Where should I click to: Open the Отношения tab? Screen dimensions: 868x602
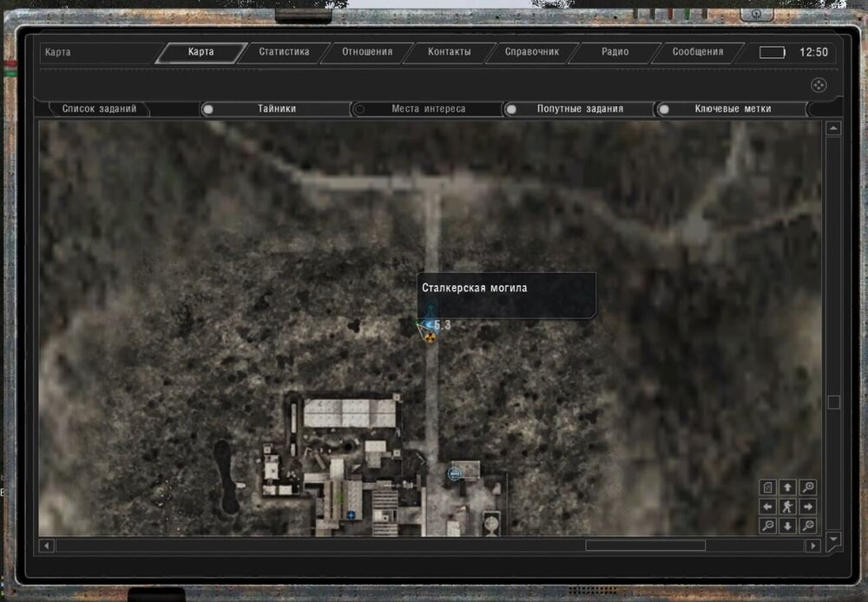click(x=367, y=52)
